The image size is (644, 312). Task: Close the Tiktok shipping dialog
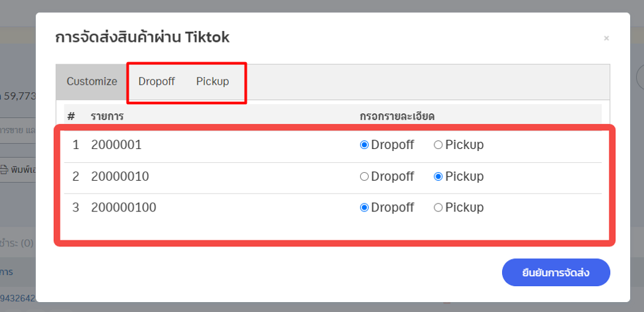[x=606, y=38]
